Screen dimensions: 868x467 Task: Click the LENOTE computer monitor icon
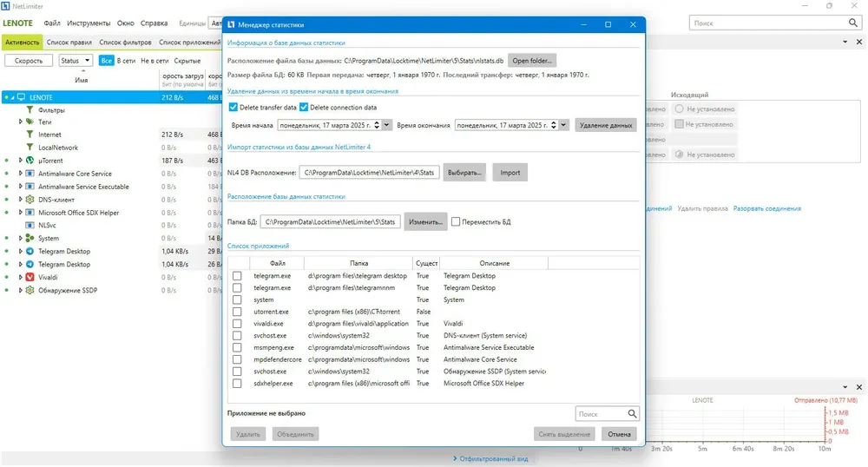coord(21,97)
